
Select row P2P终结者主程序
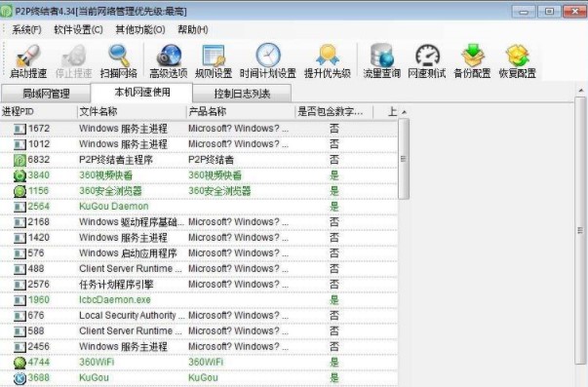coord(199,160)
